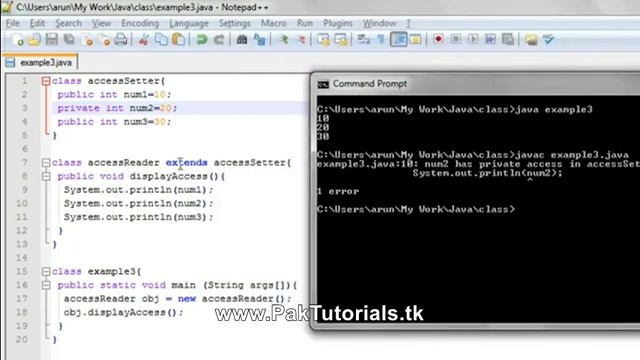Collapse the accessSetter class fold marker
This screenshot has width=640, height=360.
pyautogui.click(x=46, y=81)
